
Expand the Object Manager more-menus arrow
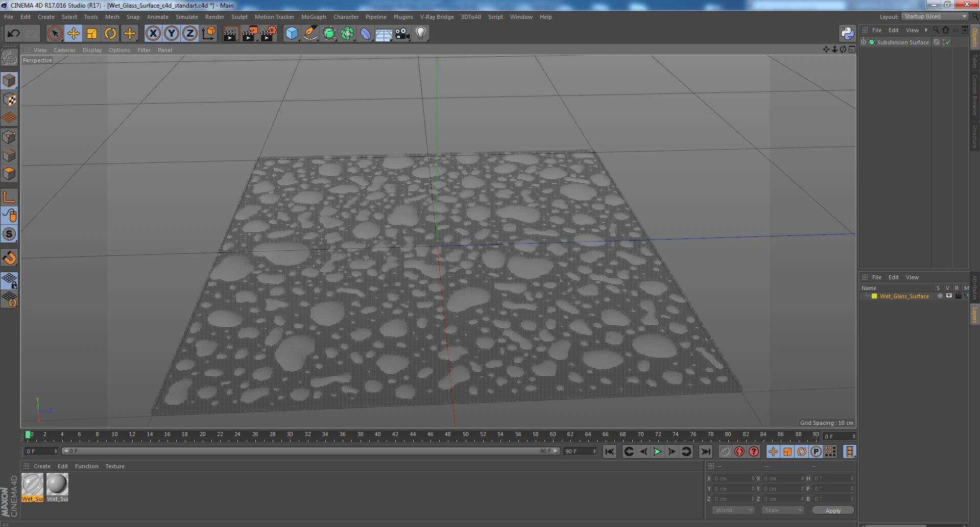[x=926, y=30]
